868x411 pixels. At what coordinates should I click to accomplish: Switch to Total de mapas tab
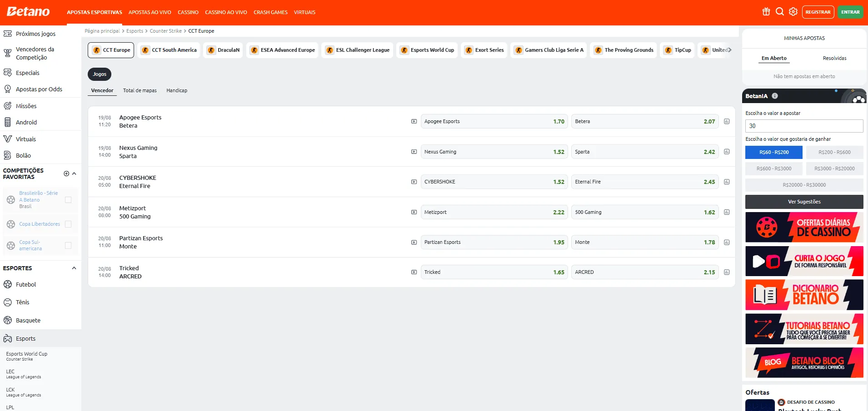140,90
